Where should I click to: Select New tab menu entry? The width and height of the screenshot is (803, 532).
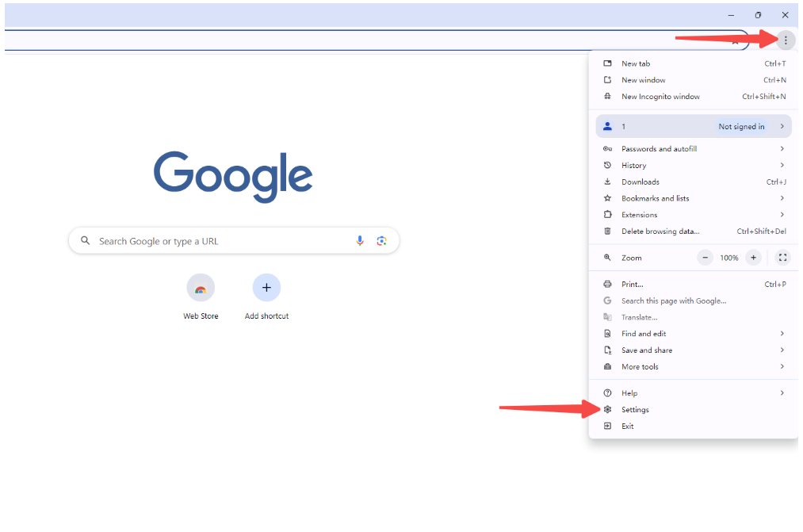click(694, 63)
